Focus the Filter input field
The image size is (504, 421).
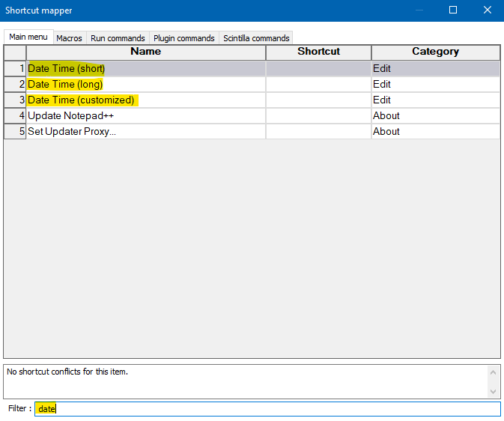pos(267,409)
